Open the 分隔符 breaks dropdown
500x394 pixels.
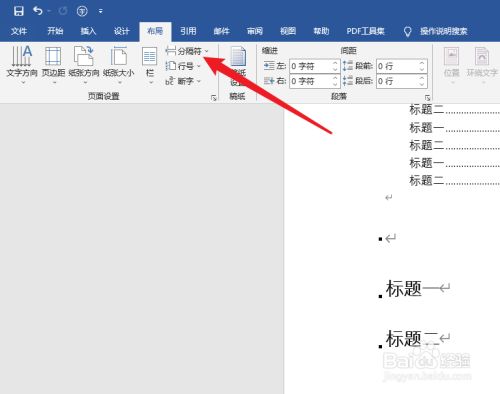click(x=187, y=51)
